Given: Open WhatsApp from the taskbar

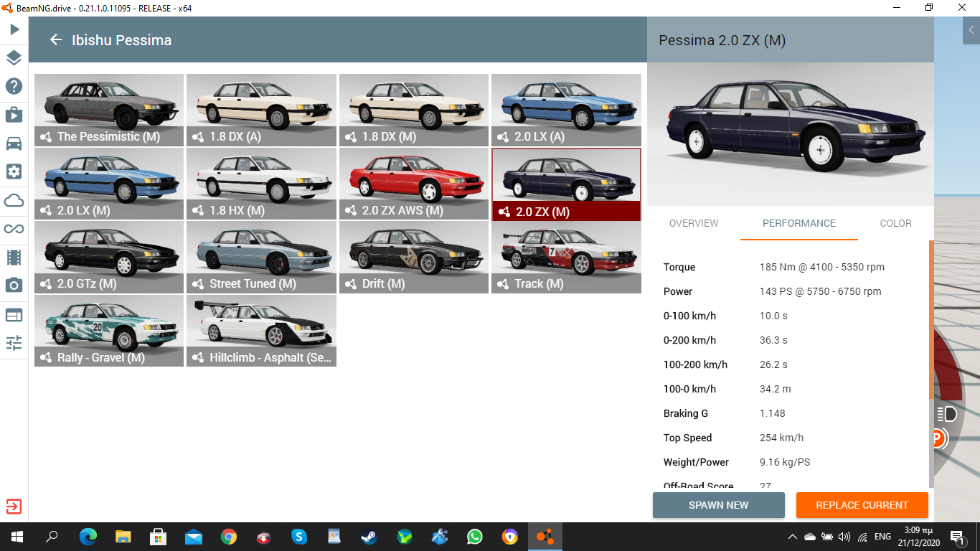Looking at the screenshot, I should pyautogui.click(x=475, y=537).
